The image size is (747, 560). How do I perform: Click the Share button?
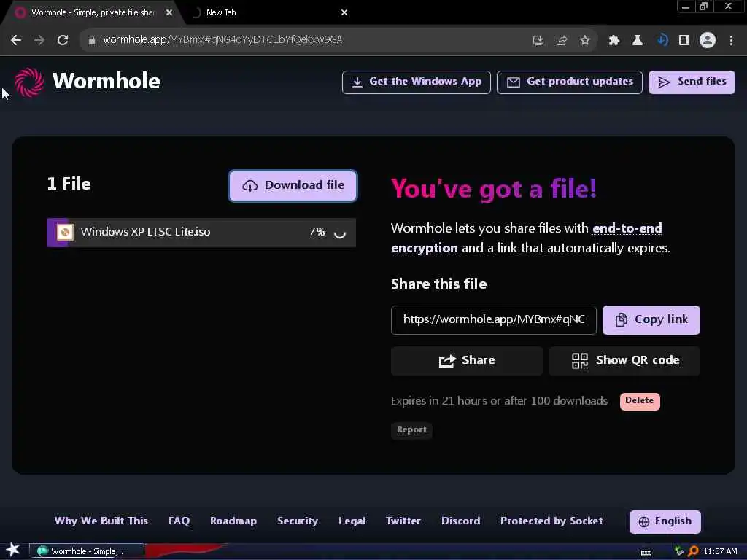tap(466, 361)
